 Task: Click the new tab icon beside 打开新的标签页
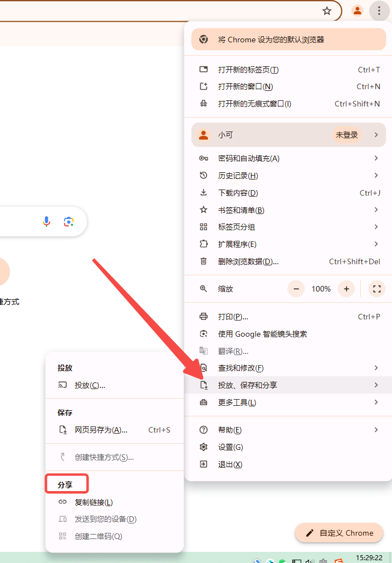[203, 69]
